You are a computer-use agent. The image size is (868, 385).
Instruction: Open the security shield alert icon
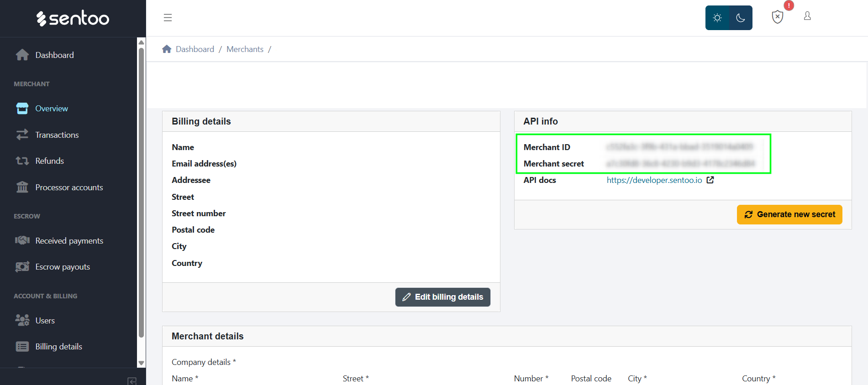point(777,17)
